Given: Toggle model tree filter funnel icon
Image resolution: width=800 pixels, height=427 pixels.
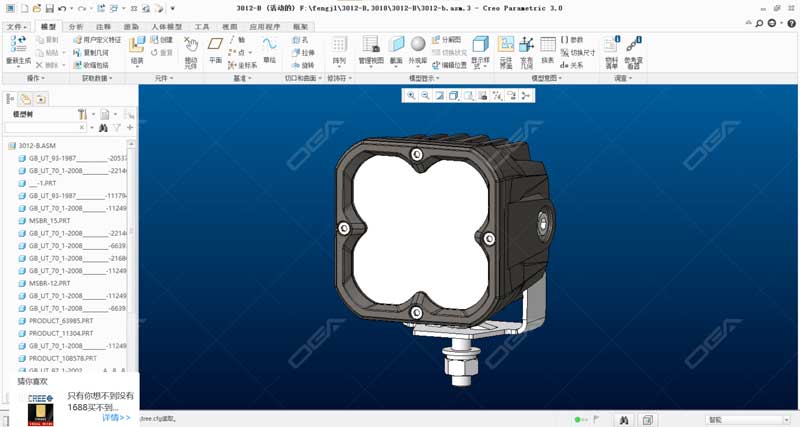Looking at the screenshot, I should (x=117, y=128).
